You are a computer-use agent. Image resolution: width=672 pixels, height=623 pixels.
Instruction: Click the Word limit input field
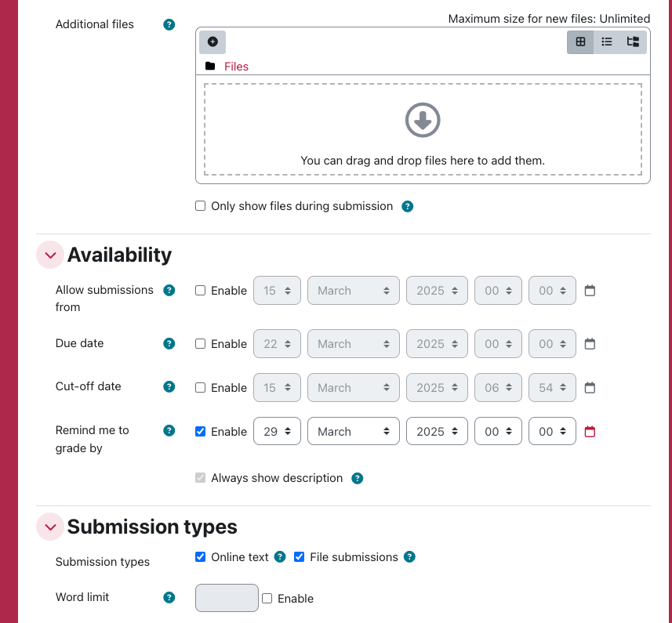(227, 598)
